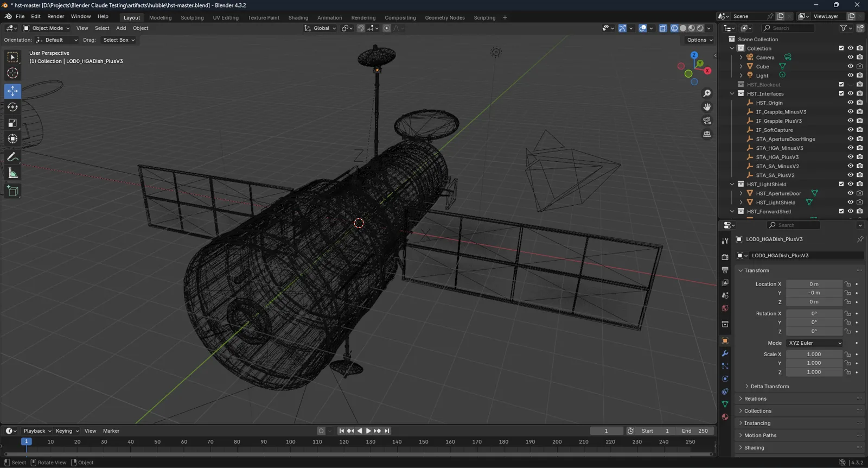Select the Add Cube tool

[x=12, y=191]
